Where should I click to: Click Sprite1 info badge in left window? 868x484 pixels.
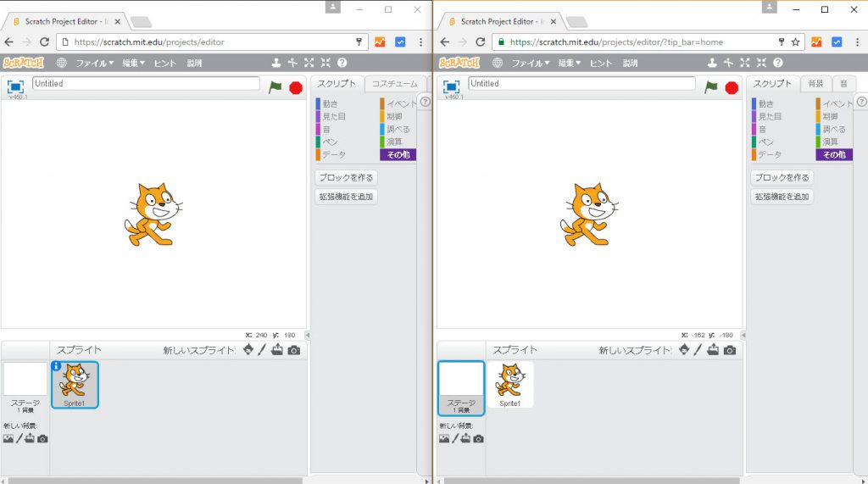click(56, 365)
